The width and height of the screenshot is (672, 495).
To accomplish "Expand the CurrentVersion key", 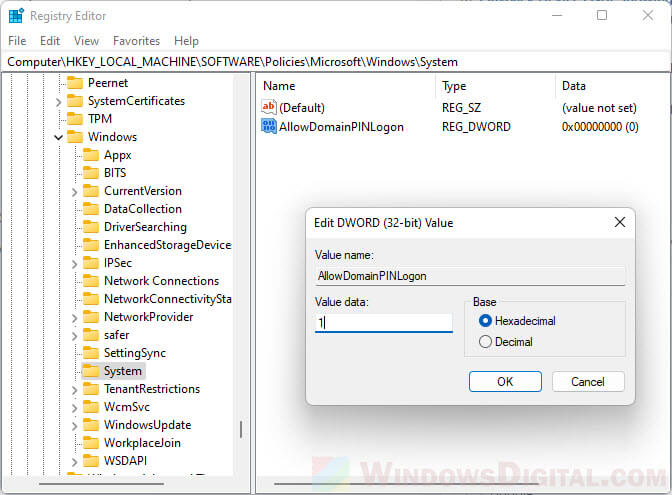I will click(x=74, y=192).
